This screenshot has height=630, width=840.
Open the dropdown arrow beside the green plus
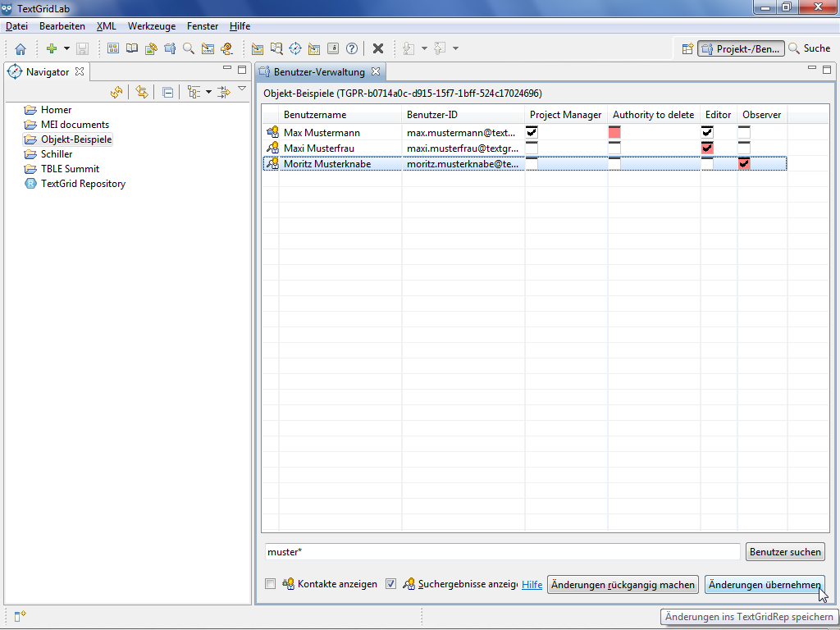(66, 49)
